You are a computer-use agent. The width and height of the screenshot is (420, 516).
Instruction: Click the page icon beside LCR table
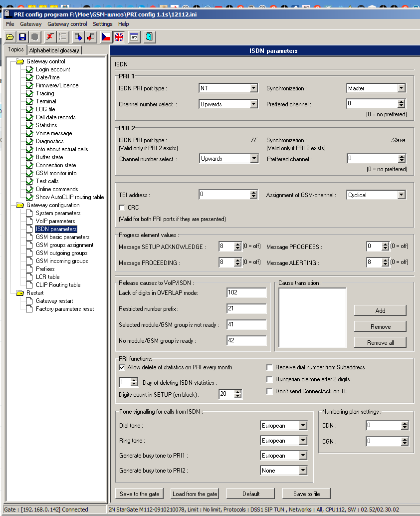(x=29, y=277)
